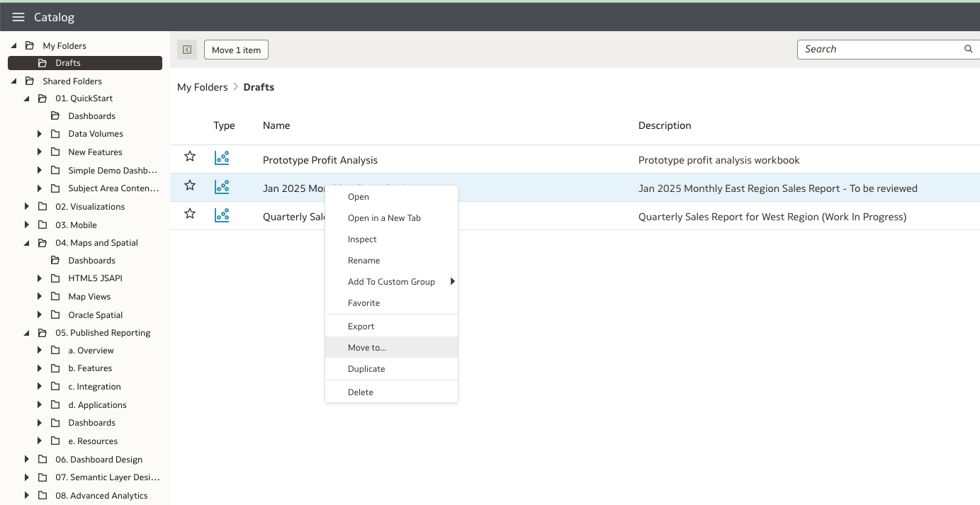Viewport: 980px width, 505px height.
Task: Click the Move 1 item button
Action: pos(235,50)
